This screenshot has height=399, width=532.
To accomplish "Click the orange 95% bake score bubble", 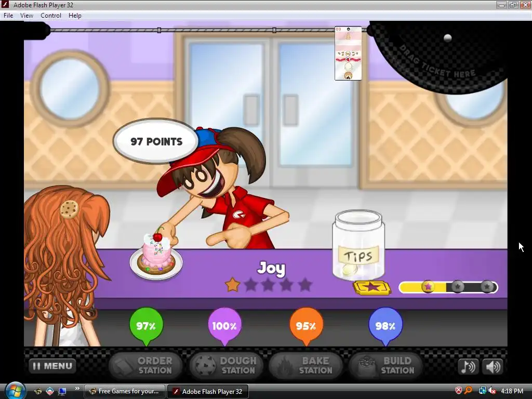I will click(x=306, y=325).
